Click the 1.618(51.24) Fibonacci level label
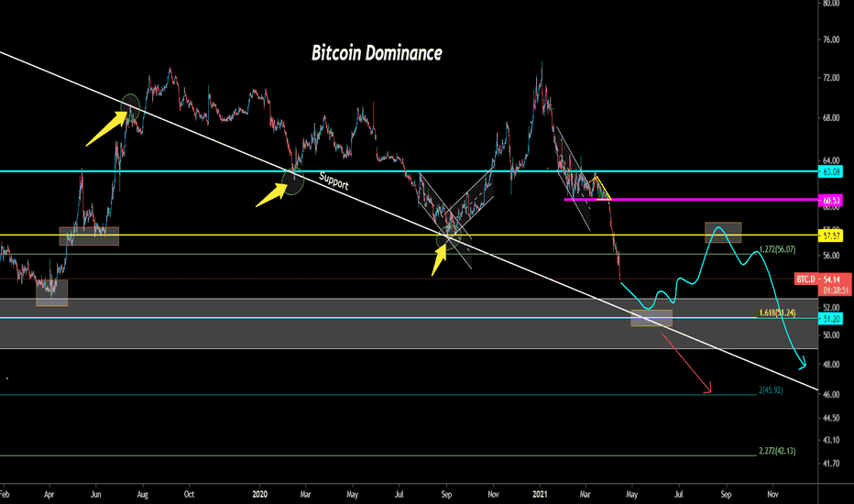The height and width of the screenshot is (504, 854). click(777, 312)
